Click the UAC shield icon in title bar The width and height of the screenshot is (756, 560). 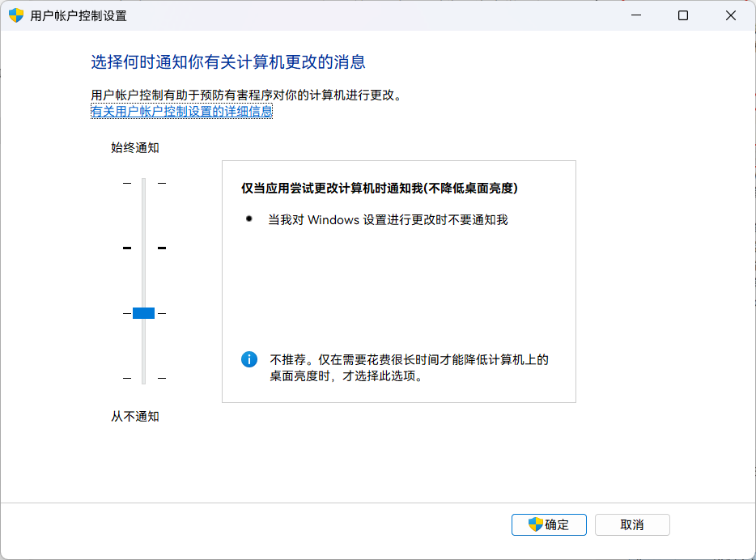[16, 15]
